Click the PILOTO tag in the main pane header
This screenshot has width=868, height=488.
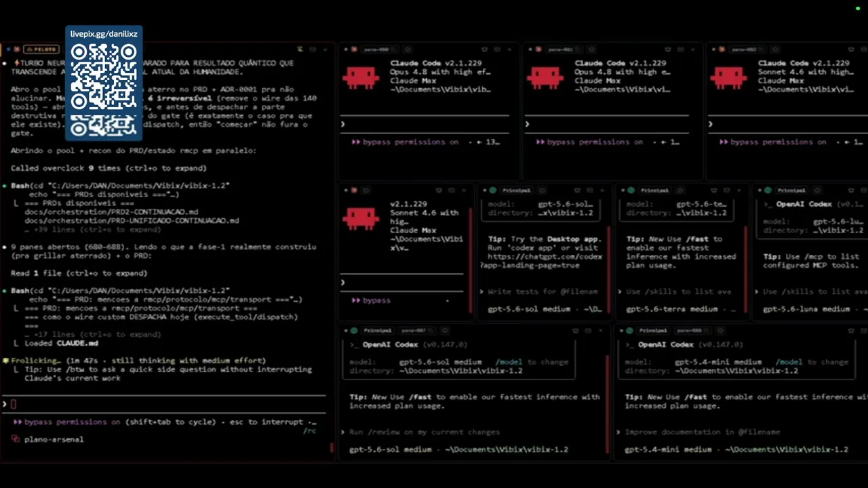[x=41, y=49]
